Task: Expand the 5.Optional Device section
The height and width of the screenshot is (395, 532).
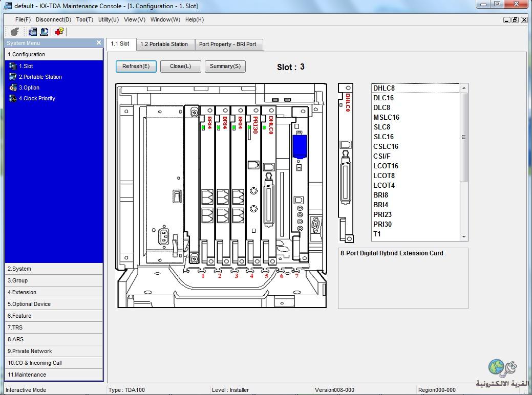Action: 54,304
